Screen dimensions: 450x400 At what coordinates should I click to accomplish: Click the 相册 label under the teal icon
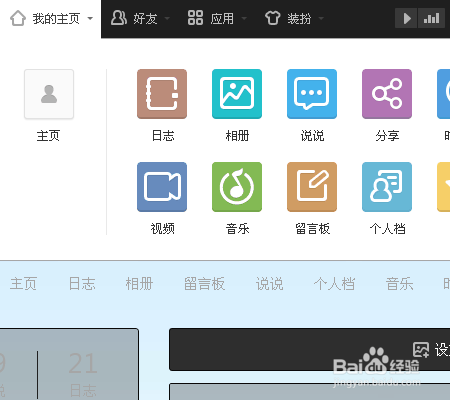(237, 136)
